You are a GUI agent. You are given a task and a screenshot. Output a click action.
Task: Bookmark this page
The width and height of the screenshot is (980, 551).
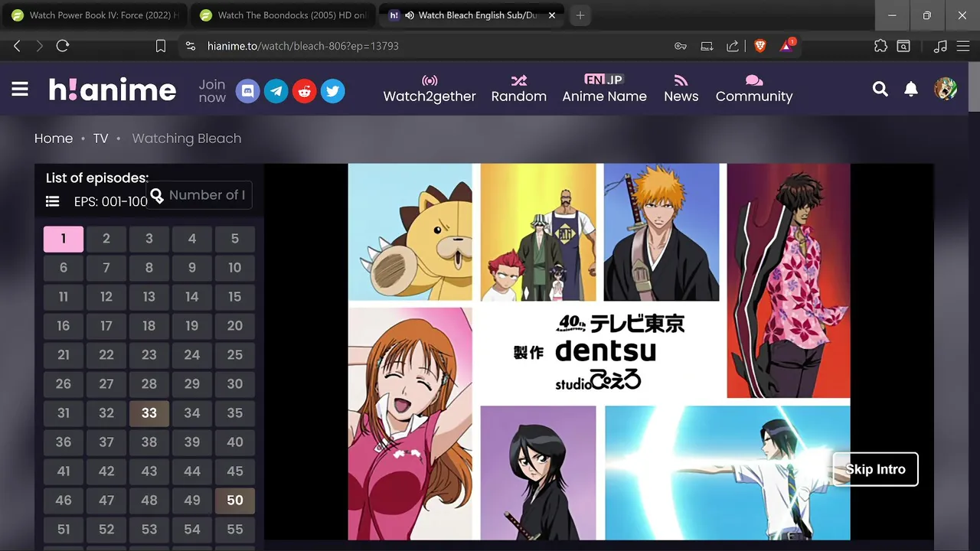(161, 46)
